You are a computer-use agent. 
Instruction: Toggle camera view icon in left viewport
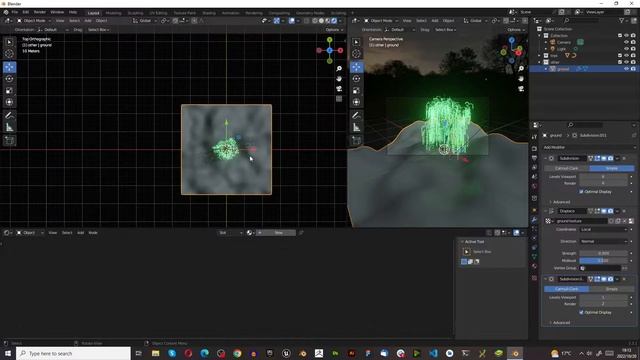click(339, 89)
